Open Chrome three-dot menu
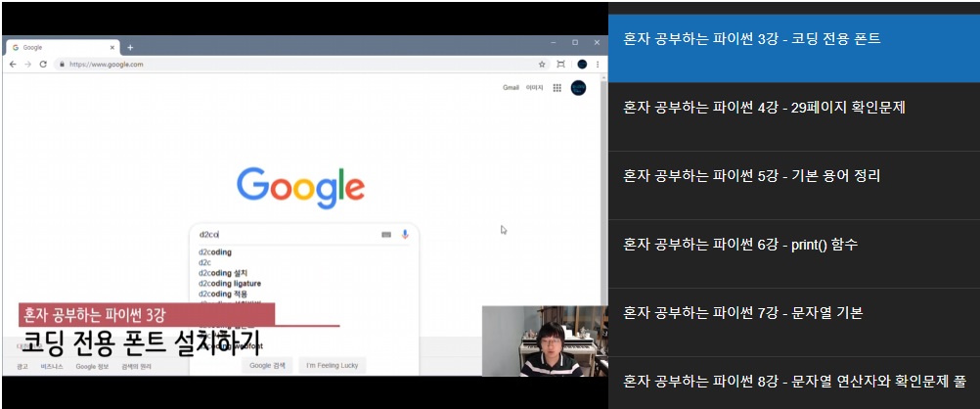Viewport: 980px width, 409px height. 598,64
